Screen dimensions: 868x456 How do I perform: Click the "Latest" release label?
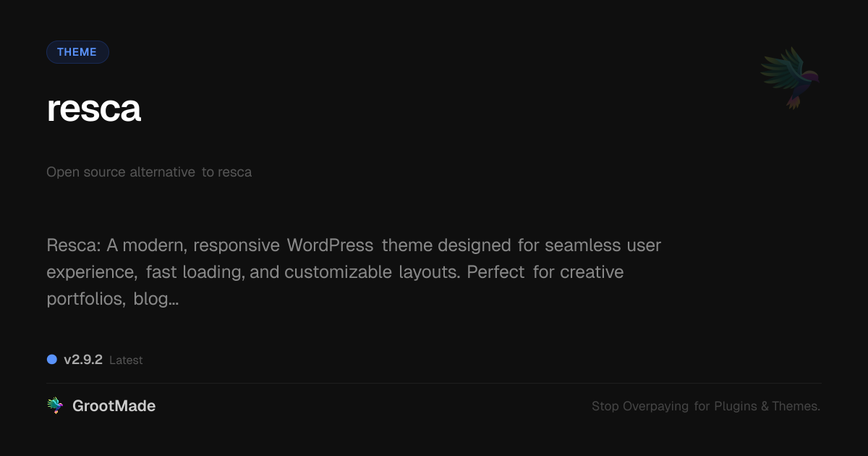126,360
